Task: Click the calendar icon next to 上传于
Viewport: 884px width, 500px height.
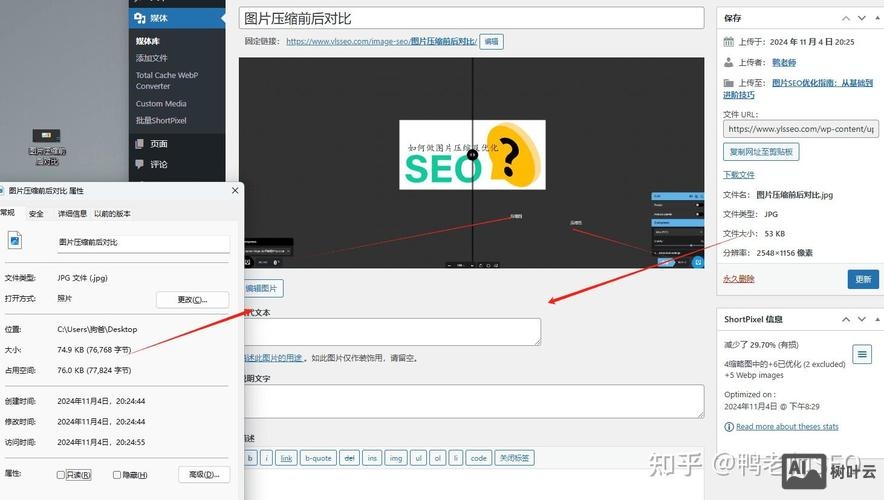Action: [728, 42]
